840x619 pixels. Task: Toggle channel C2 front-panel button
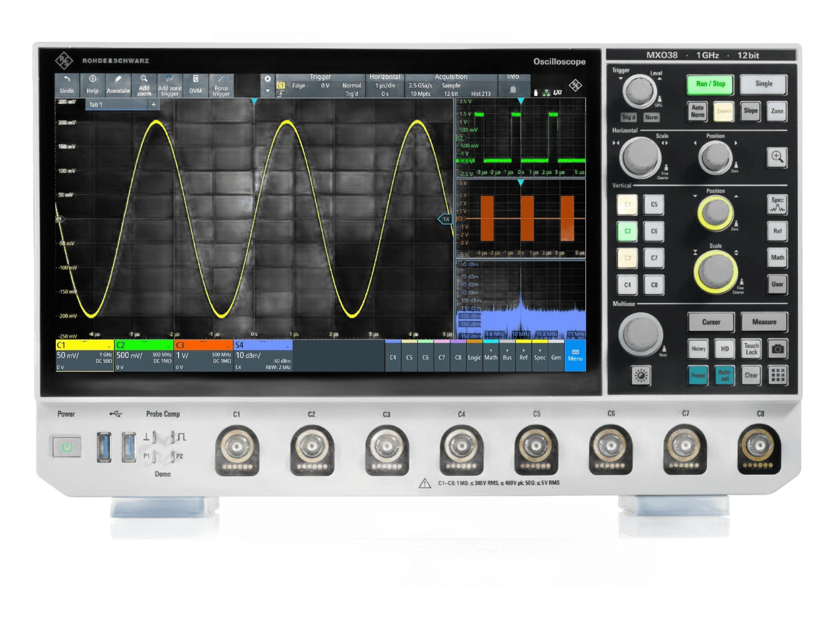pos(628,232)
